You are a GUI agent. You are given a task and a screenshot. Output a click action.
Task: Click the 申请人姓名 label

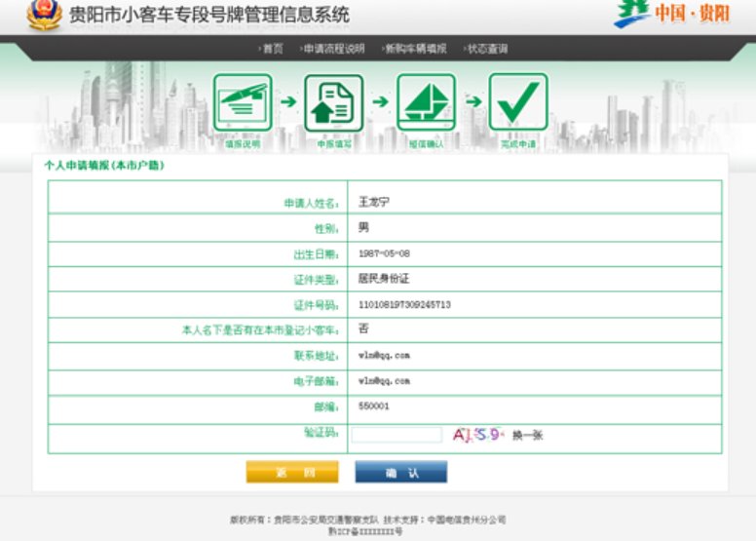(311, 203)
